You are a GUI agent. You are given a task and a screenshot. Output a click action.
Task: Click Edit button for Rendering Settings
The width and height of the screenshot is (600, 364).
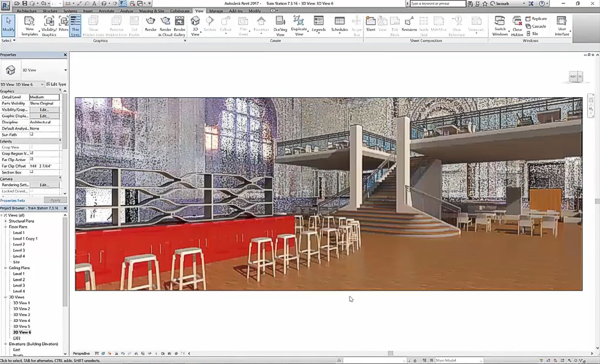(44, 185)
